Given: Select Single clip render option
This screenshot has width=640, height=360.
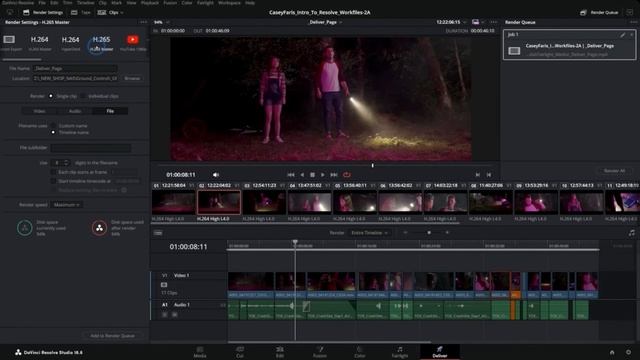Looking at the screenshot, I should [x=51, y=96].
